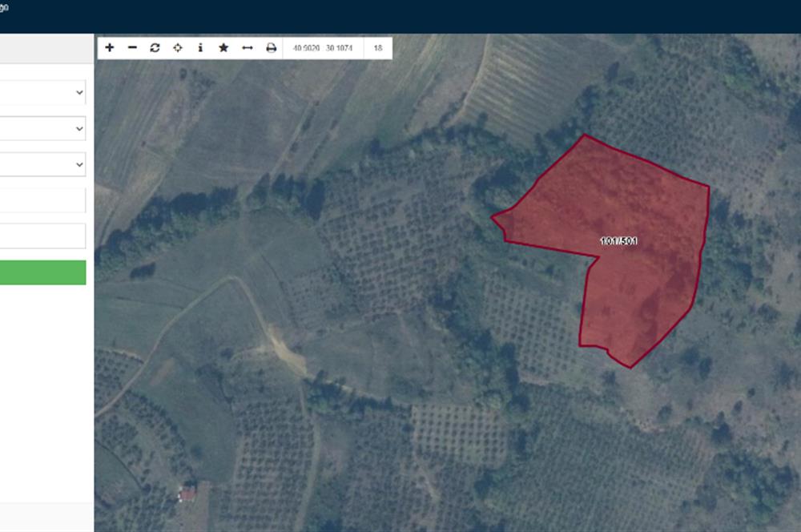Click the crosshair locate icon
801x532 pixels.
[178, 48]
